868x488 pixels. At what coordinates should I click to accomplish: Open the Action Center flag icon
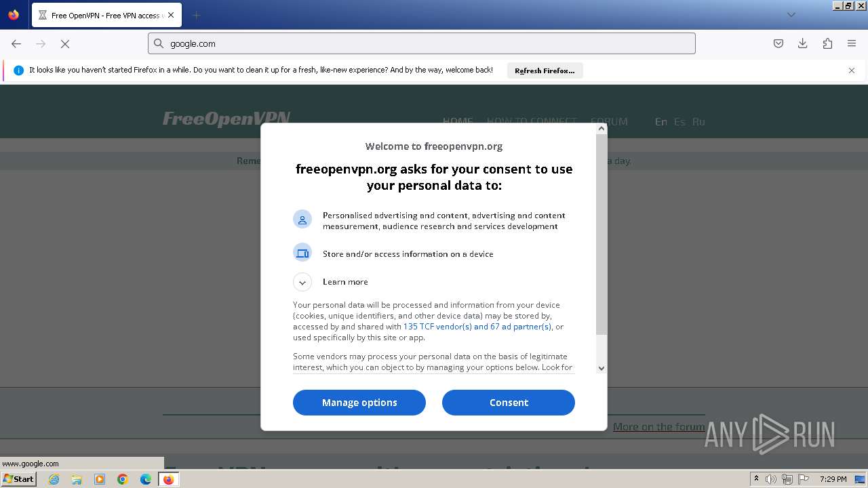[803, 479]
